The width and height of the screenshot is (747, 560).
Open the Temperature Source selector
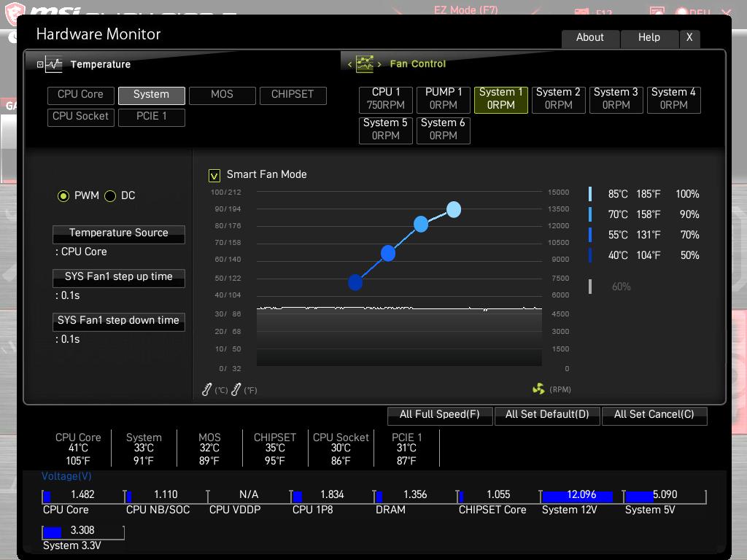(x=119, y=234)
